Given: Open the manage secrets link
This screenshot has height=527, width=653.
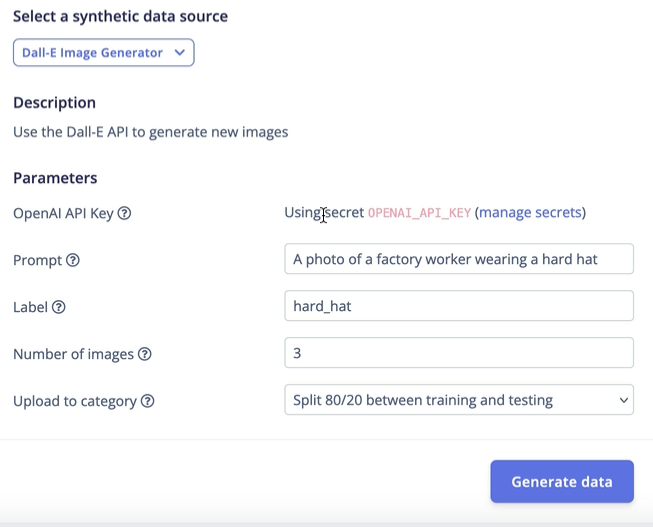Looking at the screenshot, I should 530,212.
